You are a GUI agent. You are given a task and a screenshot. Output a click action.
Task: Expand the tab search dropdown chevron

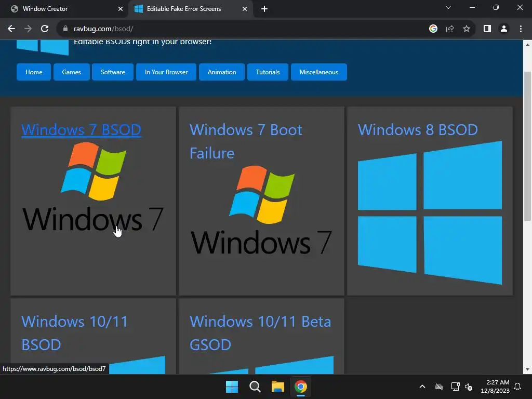tap(448, 7)
